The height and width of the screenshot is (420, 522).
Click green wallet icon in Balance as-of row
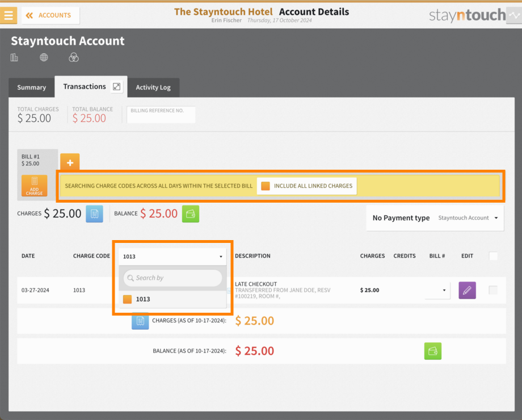pos(433,351)
